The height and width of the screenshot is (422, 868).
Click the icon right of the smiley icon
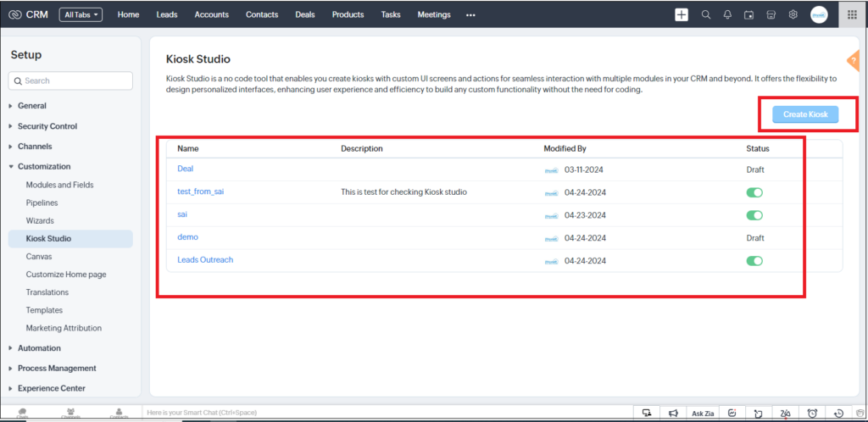coord(758,413)
